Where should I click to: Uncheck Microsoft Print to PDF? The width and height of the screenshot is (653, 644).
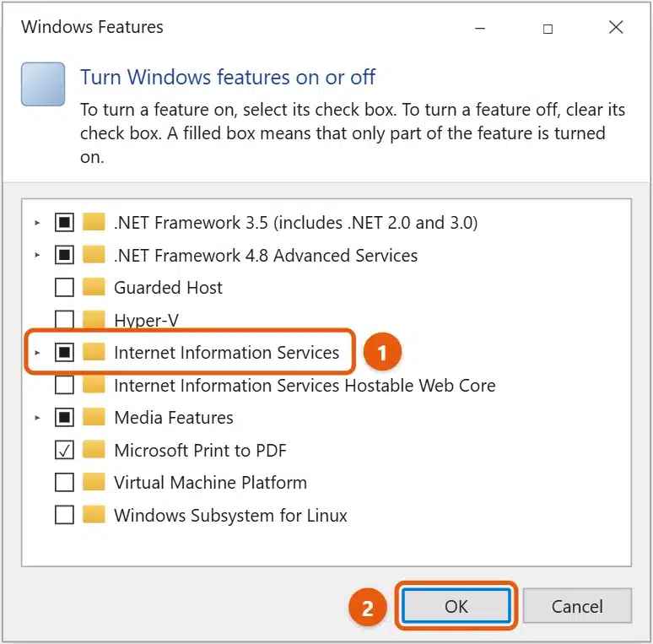point(64,450)
